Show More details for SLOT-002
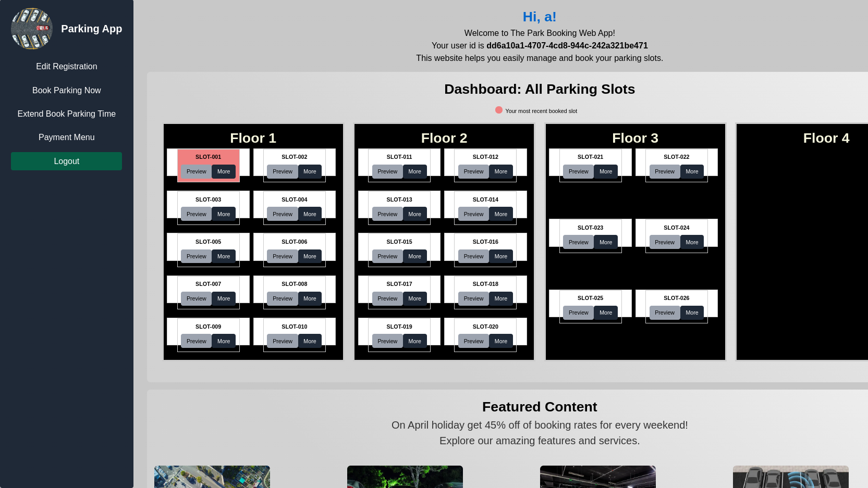The width and height of the screenshot is (868, 488). pos(310,172)
